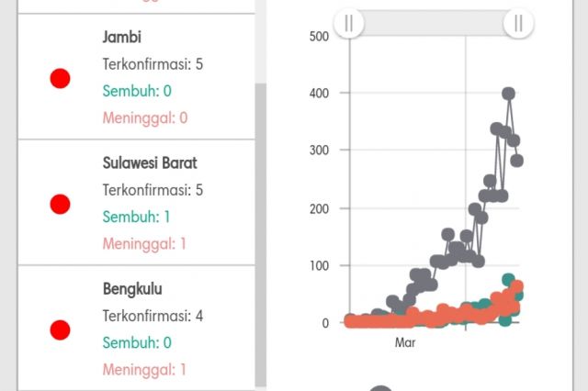Click Bengkulu's Meninggal: 1 label
The image size is (588, 391).
(x=144, y=370)
